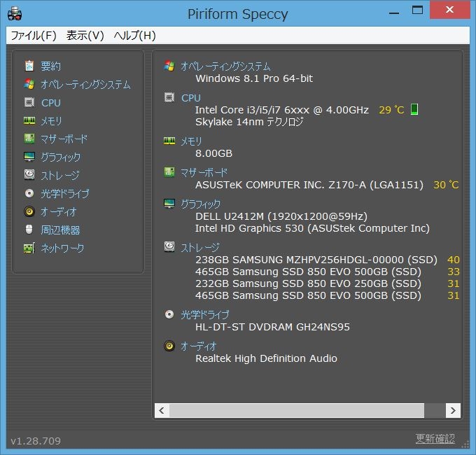Click the グラフィック monitor icon in sidebar
This screenshot has width=476, height=455.
click(x=29, y=157)
